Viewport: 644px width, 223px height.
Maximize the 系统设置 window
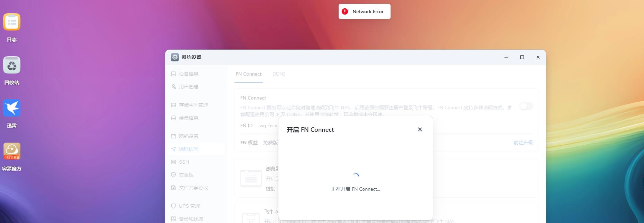tap(522, 57)
